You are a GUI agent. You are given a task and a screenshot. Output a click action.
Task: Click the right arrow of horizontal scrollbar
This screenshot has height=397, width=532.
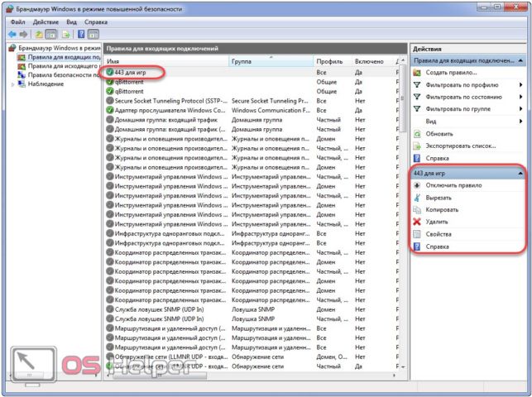394,375
